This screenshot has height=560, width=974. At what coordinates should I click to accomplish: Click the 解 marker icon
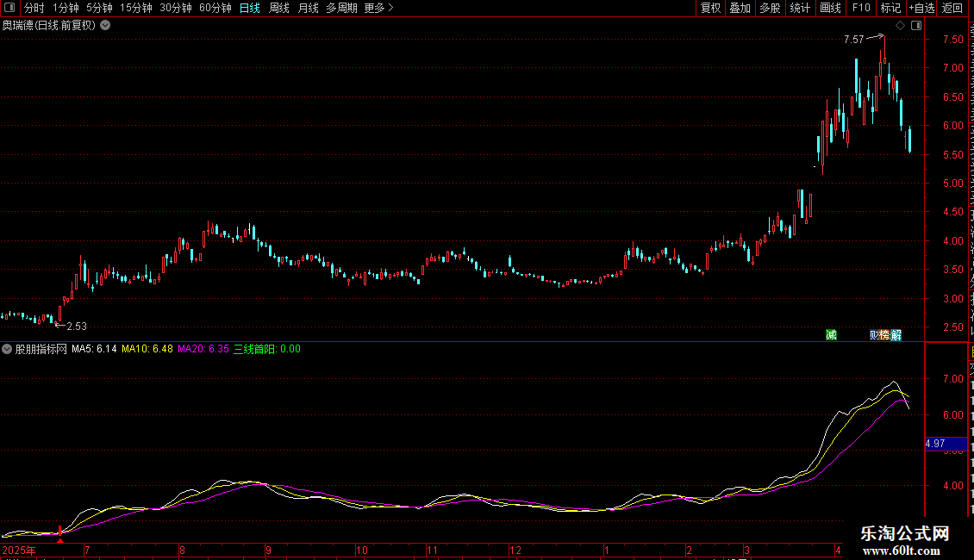(x=896, y=335)
